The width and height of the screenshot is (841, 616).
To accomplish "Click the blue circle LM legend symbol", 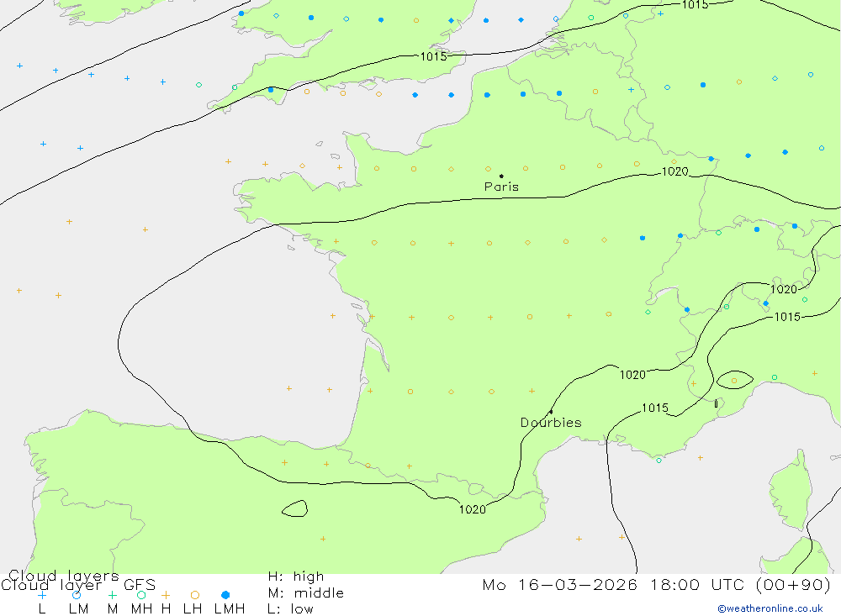I will tap(77, 595).
